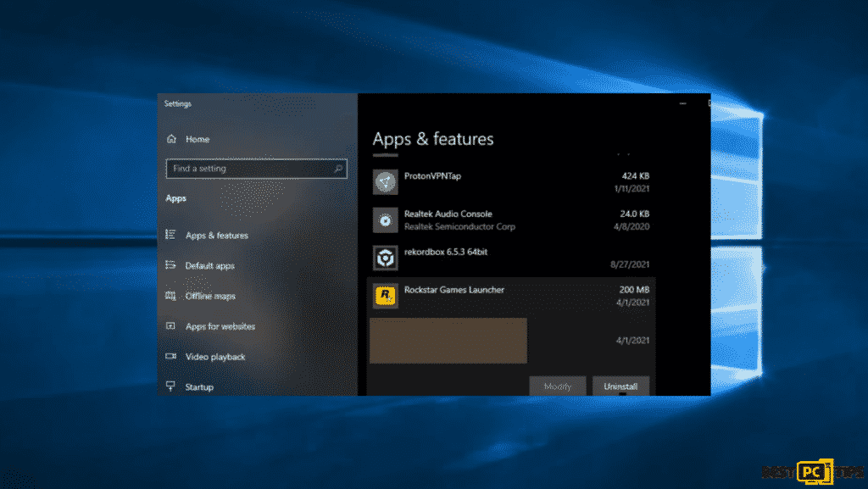Click the Default apps sidebar icon

coord(170,265)
